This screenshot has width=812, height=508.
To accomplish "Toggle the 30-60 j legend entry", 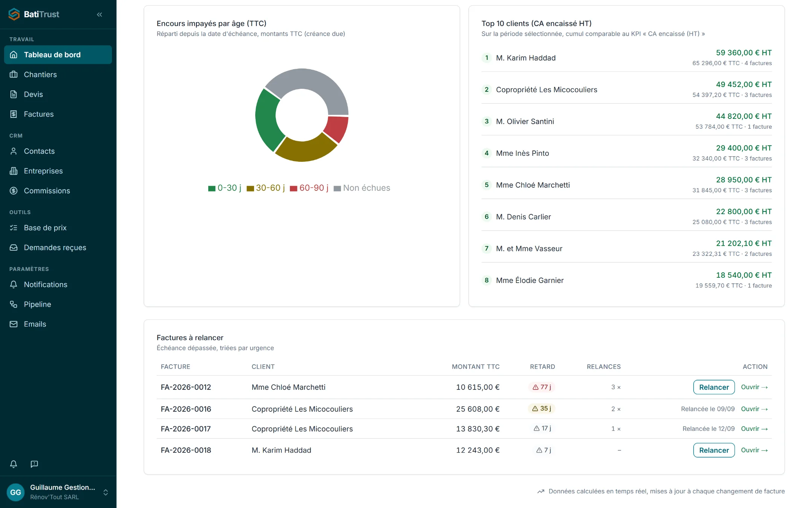I will [266, 188].
